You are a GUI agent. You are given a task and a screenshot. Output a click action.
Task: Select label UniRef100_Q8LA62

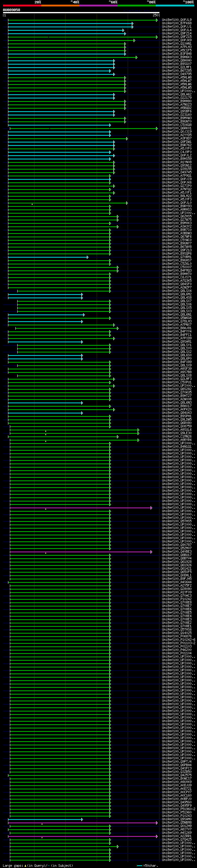177,94
